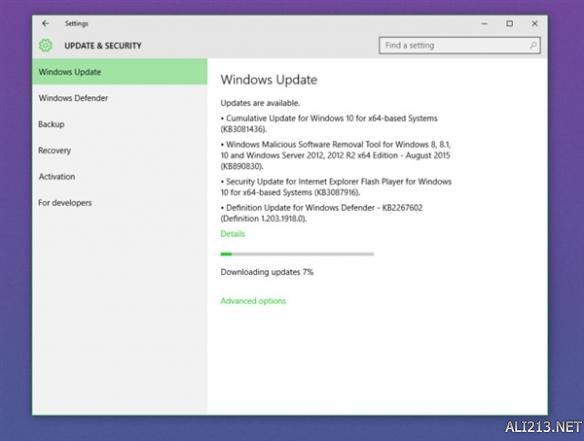Click the UPDATE & SECURITY title
Viewport: 584px width, 441px height.
coord(103,46)
